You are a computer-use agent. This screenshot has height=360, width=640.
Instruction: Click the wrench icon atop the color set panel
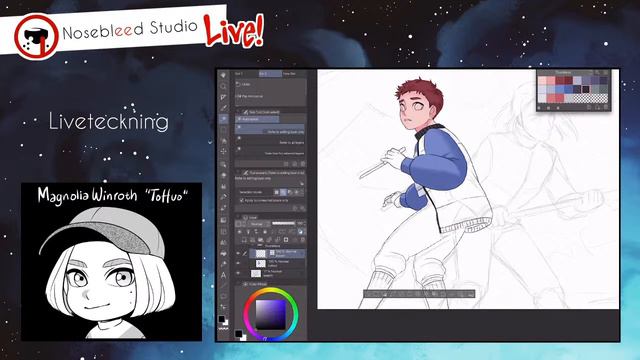(x=597, y=72)
